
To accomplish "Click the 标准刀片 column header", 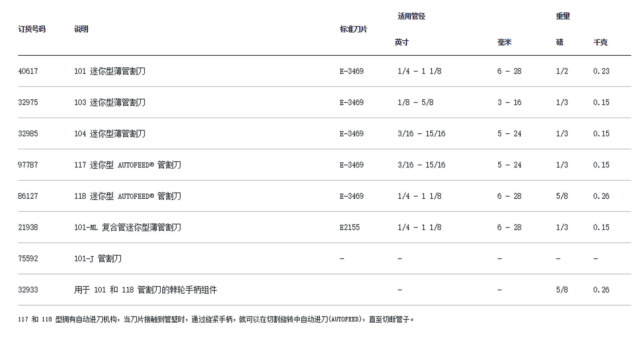I will pos(353,29).
